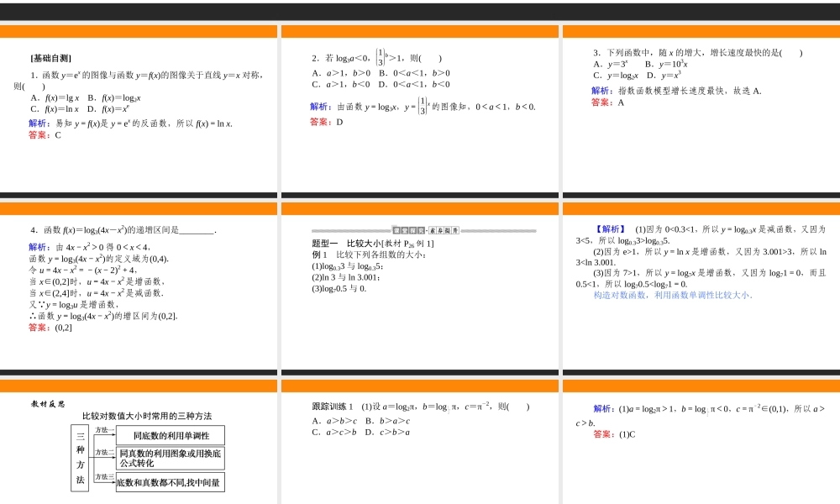Choose option A. y=3^x
The width and height of the screenshot is (840, 504).
coord(610,64)
